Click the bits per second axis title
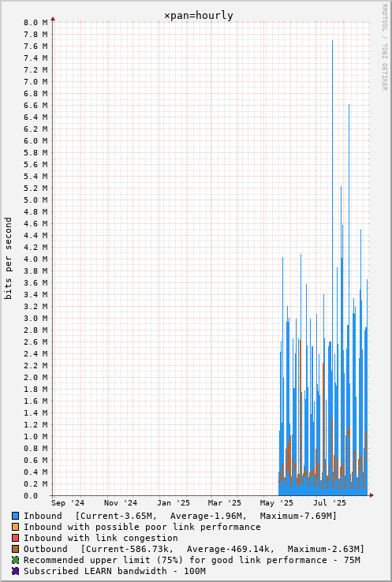Screen dimensions: 392x582 pos(8,259)
